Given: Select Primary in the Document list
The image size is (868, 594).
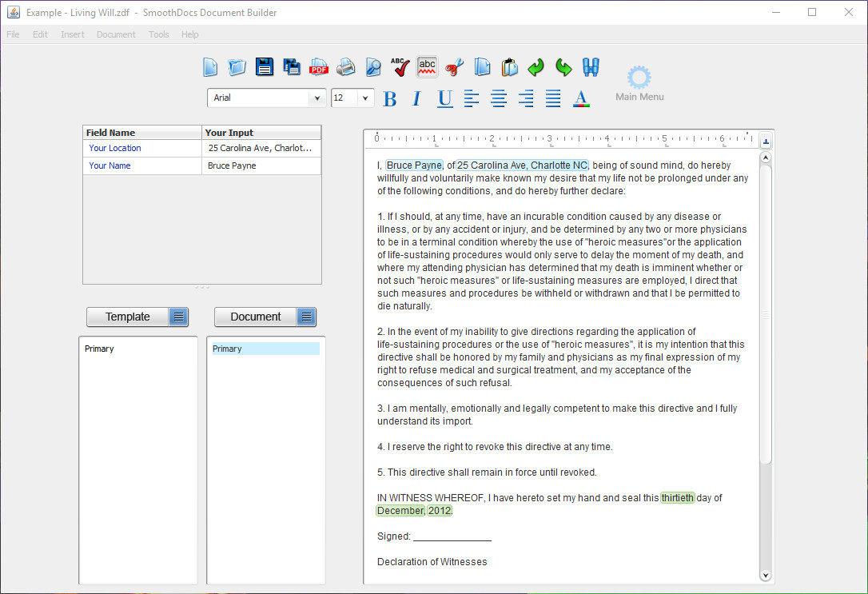Looking at the screenshot, I should coord(265,349).
